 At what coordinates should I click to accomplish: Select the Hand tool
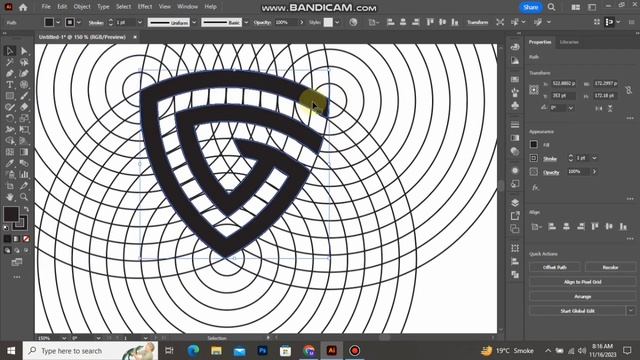tap(10, 197)
